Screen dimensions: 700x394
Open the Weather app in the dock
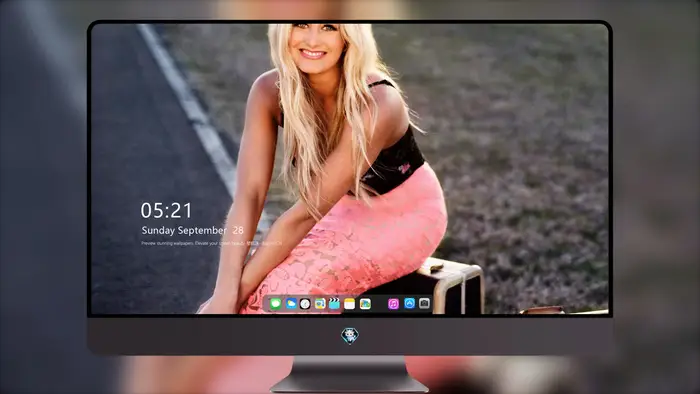point(291,304)
